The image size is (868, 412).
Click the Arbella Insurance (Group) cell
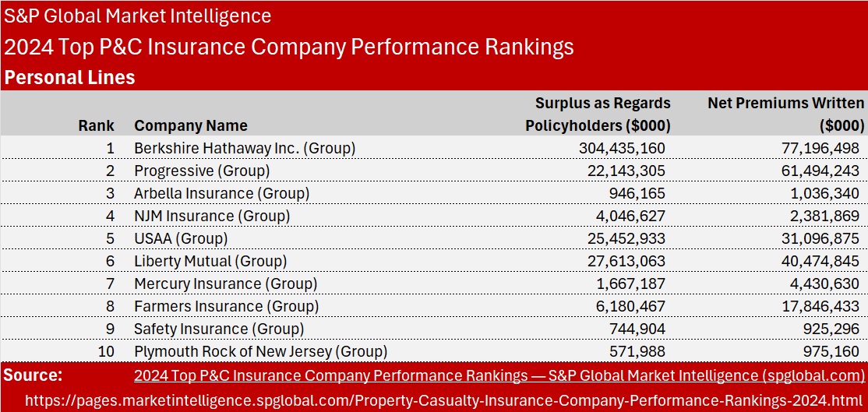point(221,193)
